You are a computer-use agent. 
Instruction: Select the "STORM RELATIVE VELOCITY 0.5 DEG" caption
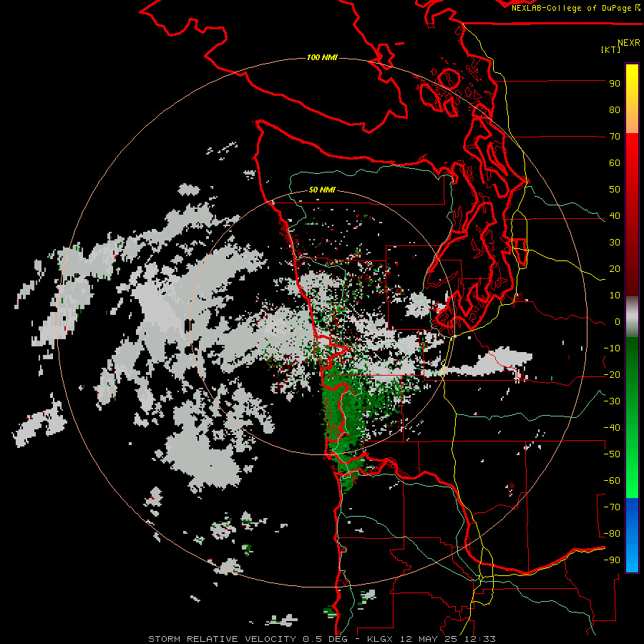click(x=248, y=639)
